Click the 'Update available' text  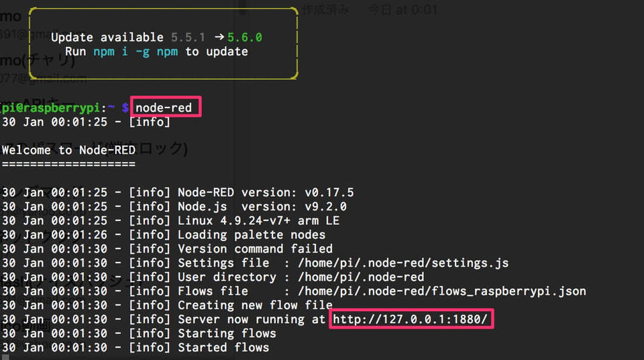[107, 38]
